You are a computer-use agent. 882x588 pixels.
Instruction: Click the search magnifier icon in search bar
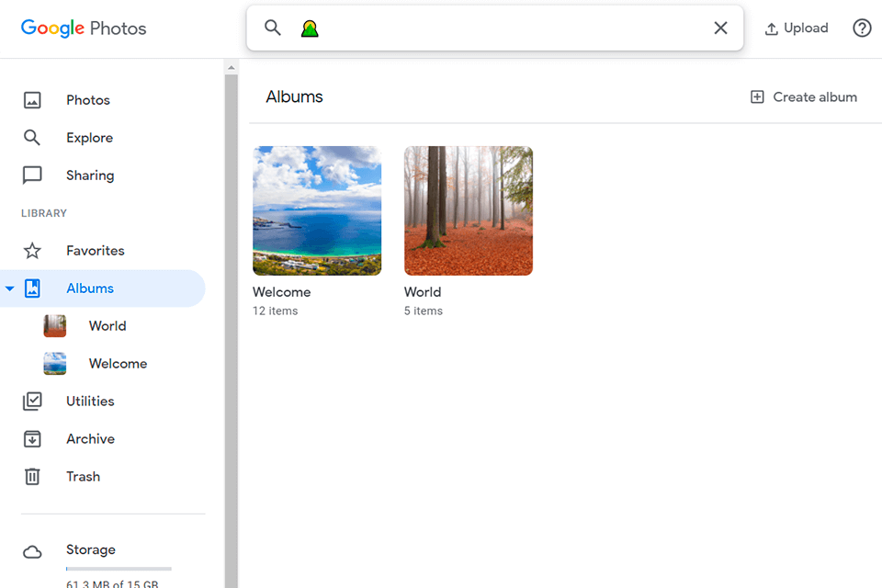click(273, 28)
